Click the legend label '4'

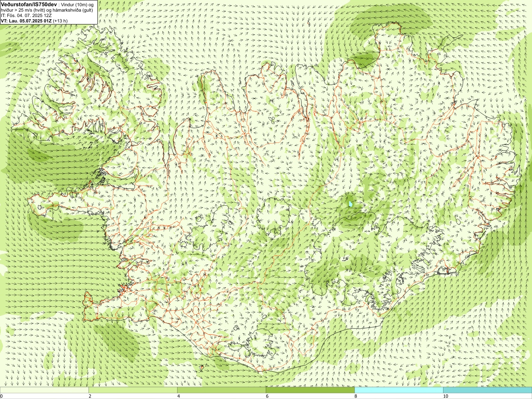(x=178, y=396)
